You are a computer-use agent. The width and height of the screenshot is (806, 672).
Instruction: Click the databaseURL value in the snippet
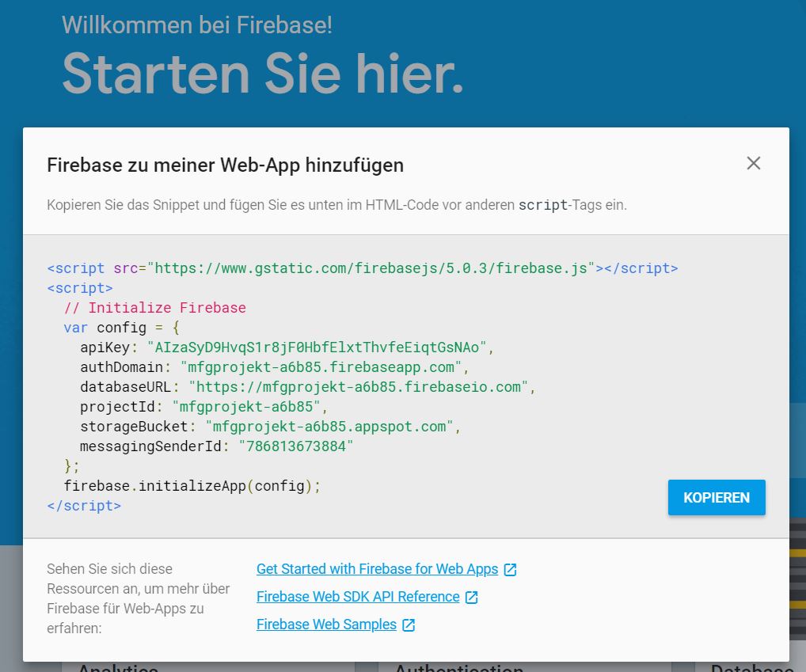[359, 387]
